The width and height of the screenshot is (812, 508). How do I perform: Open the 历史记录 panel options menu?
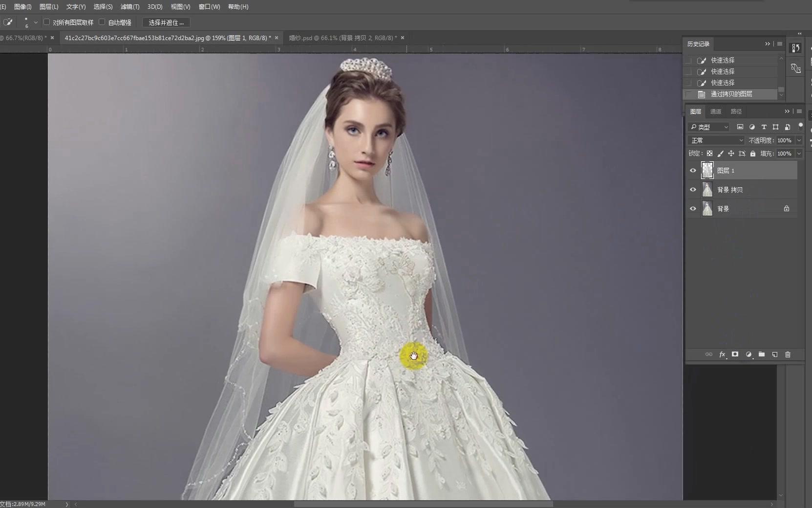780,44
